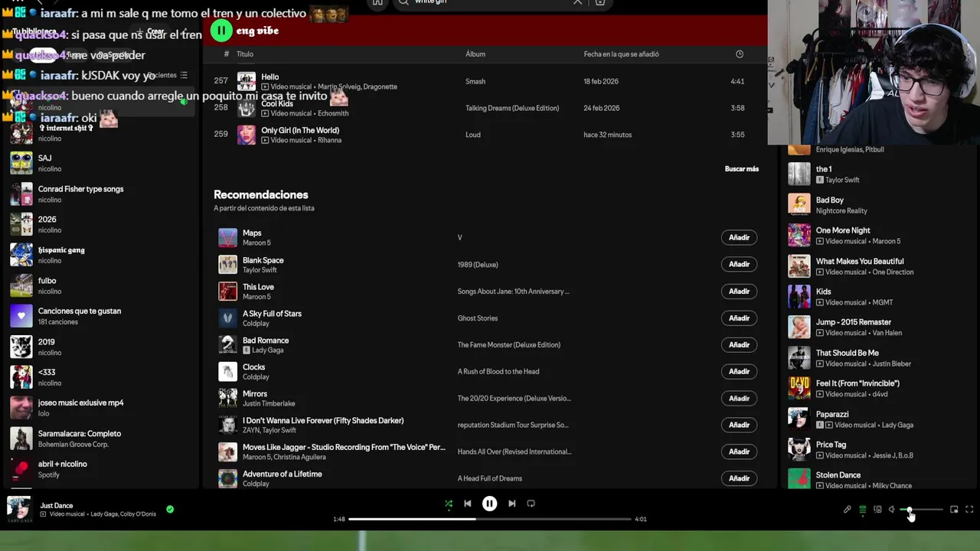Open the Rihanna artist link

click(329, 141)
